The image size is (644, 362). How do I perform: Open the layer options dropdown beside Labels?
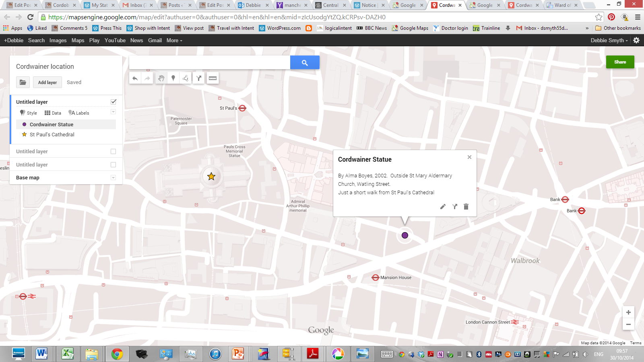point(113,112)
